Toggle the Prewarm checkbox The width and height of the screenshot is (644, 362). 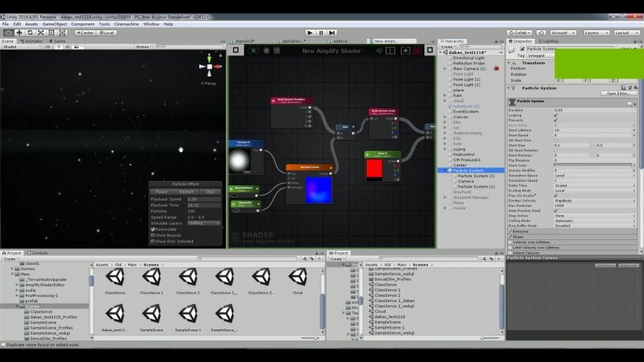[555, 120]
